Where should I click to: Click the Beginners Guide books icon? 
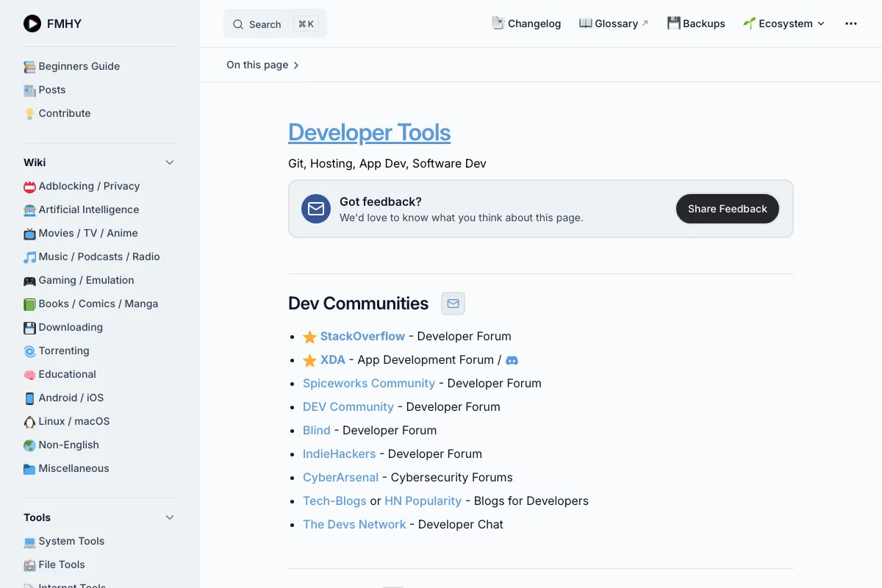tap(29, 67)
